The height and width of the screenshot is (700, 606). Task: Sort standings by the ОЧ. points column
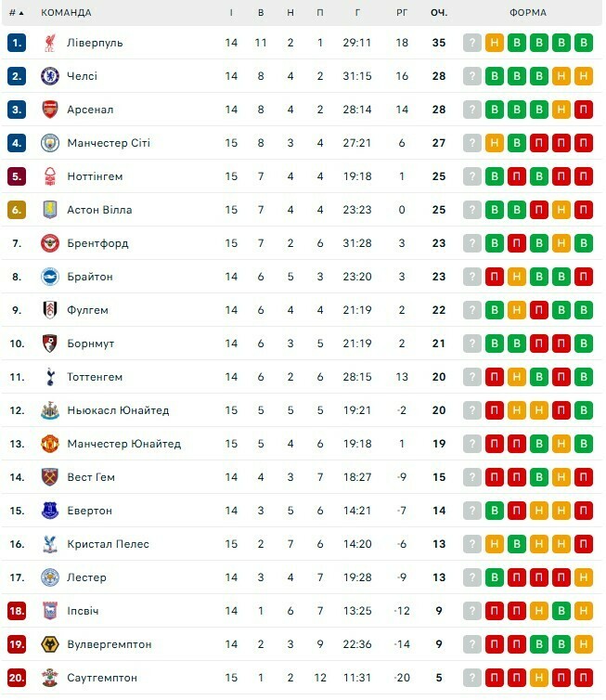click(438, 13)
